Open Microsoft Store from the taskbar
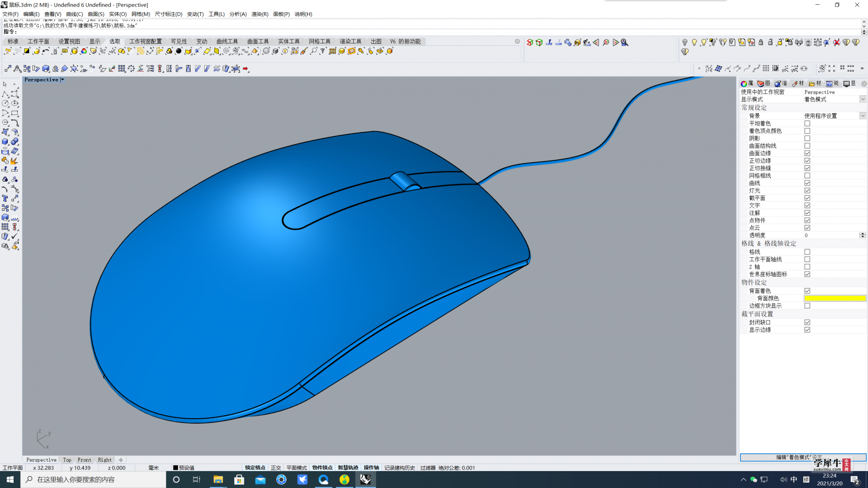 pos(239,479)
